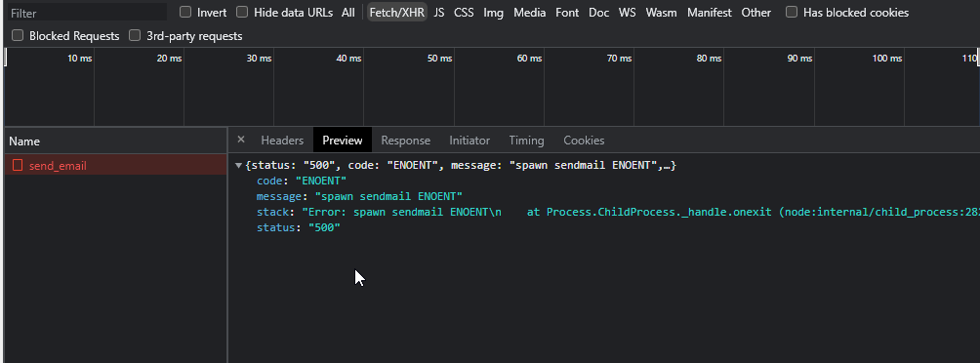Select the Preview tab

pos(343,140)
